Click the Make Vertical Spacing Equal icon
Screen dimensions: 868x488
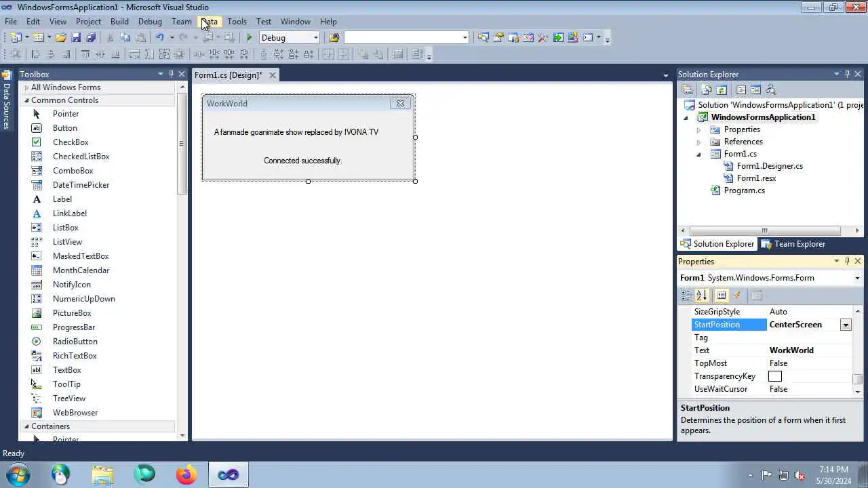pyautogui.click(x=264, y=54)
